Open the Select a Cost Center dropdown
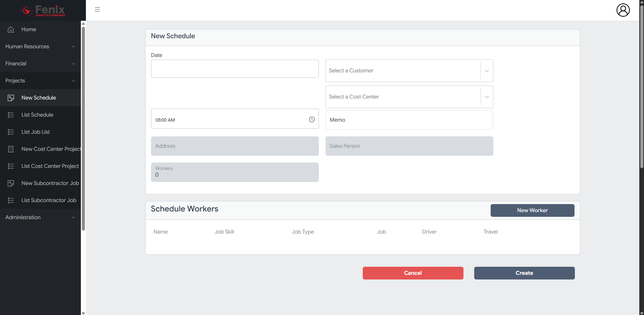644x315 pixels. pyautogui.click(x=409, y=97)
